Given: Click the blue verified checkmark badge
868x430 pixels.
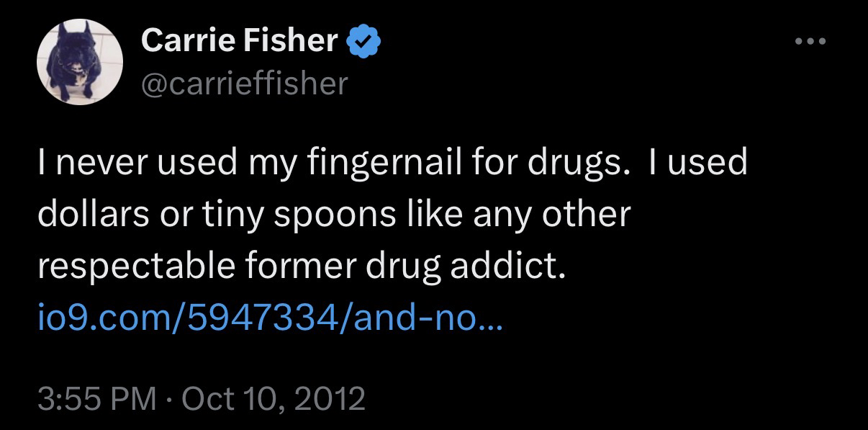Looking at the screenshot, I should click(x=364, y=42).
